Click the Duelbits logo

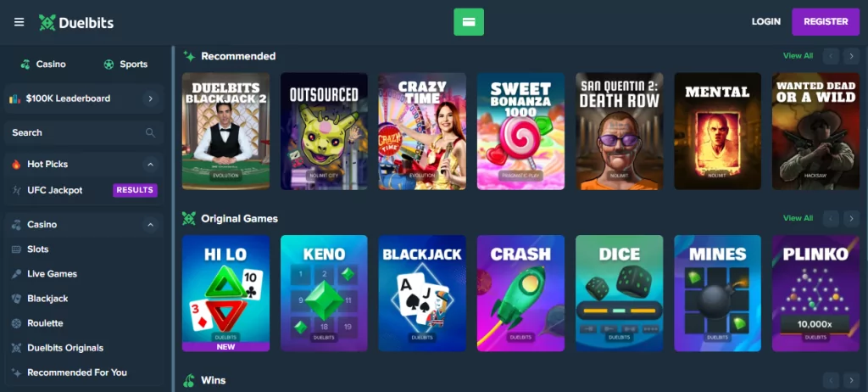pos(76,22)
